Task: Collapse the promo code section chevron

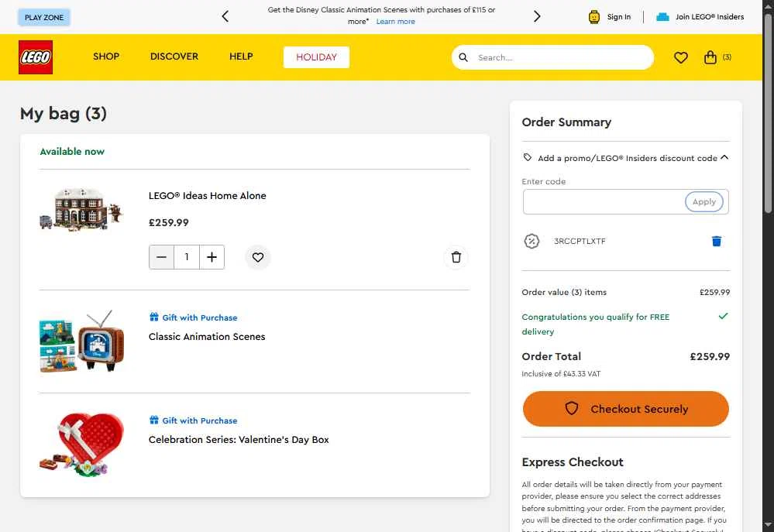Action: [724, 157]
